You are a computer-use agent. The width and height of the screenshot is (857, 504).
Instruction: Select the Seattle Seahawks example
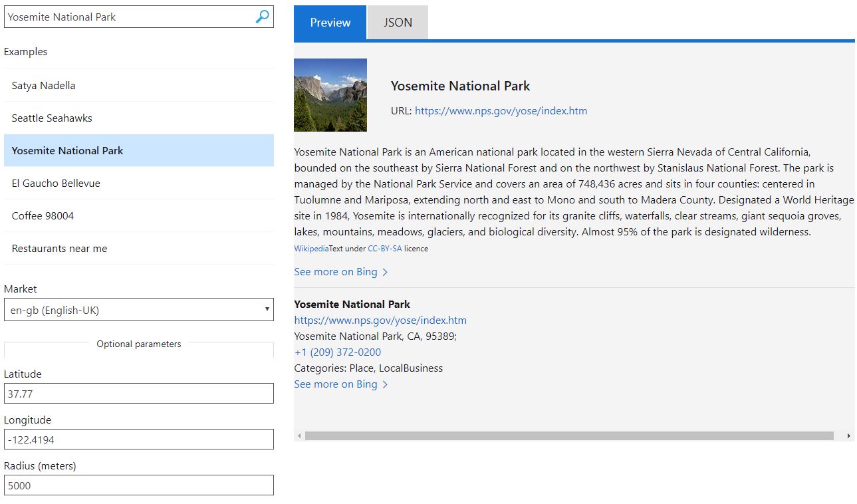point(139,118)
